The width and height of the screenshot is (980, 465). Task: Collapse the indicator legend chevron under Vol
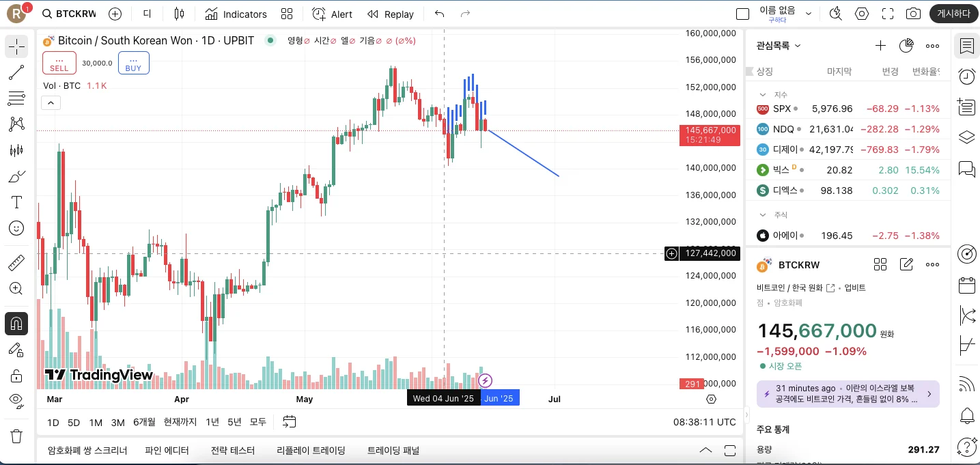click(51, 103)
